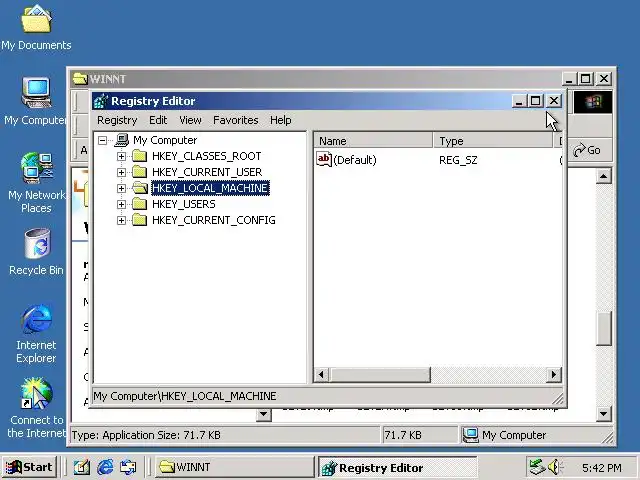
Task: Expand HKEY_USERS key
Action: point(121,204)
